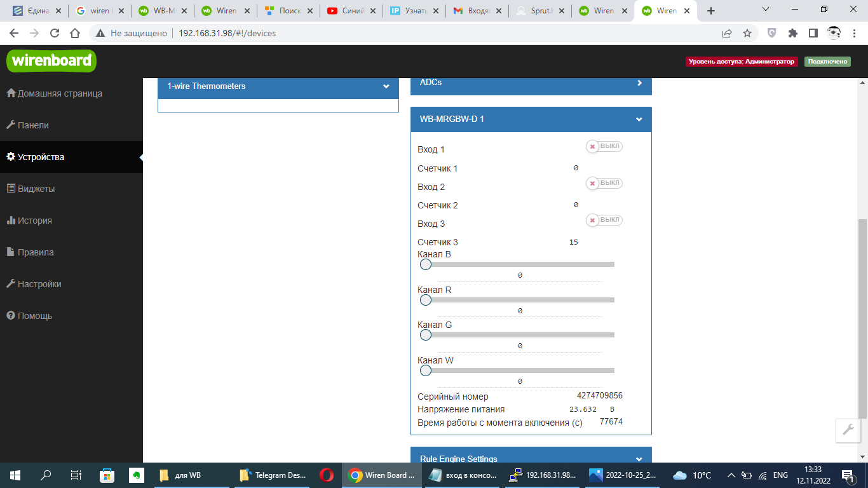Toggle the Вход 1 switch
The height and width of the screenshot is (488, 868).
click(x=604, y=146)
